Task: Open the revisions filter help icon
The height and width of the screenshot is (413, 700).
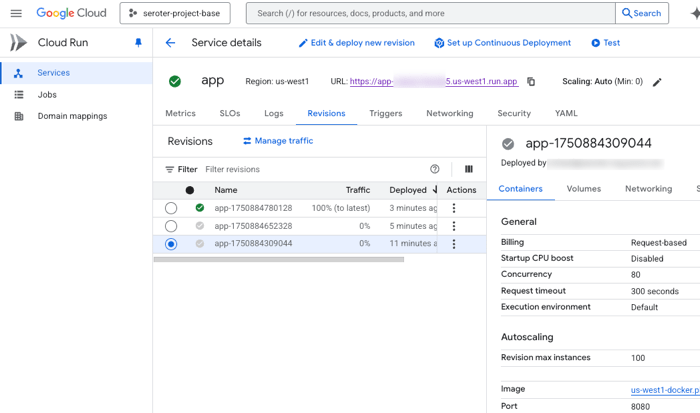Action: coord(434,169)
